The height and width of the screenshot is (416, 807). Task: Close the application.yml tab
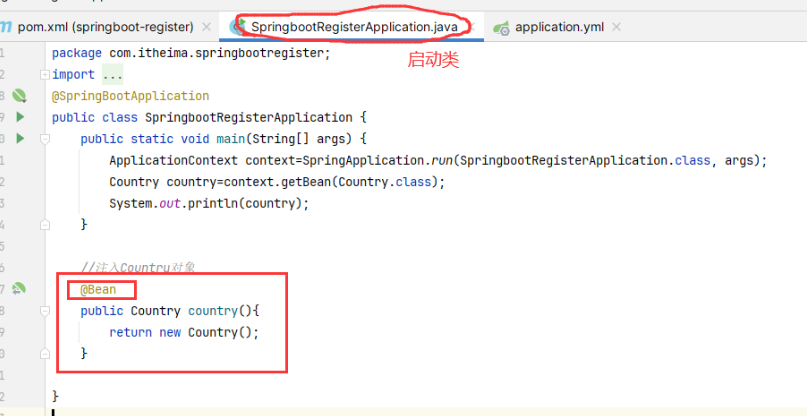[x=617, y=27]
